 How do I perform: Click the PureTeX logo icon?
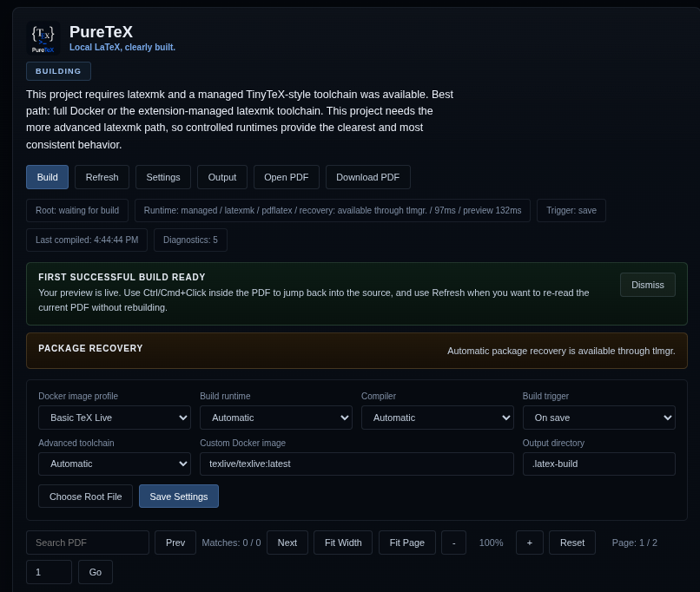tap(43, 37)
